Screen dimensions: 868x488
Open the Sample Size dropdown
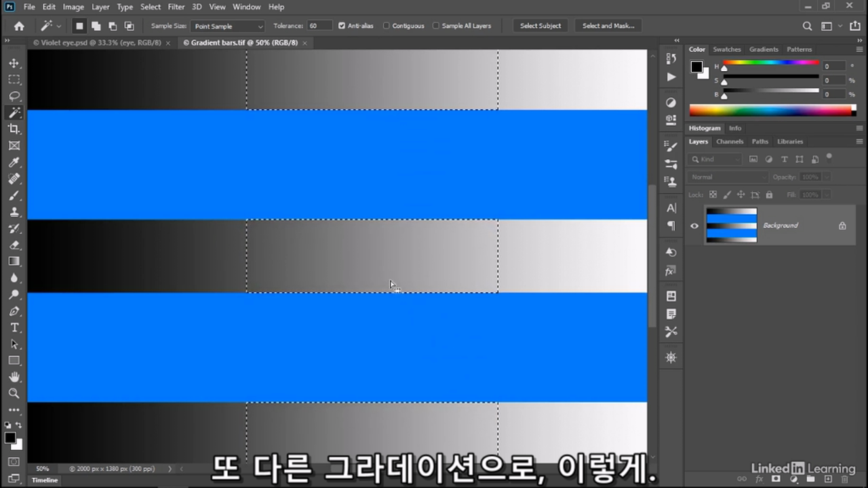tap(228, 26)
